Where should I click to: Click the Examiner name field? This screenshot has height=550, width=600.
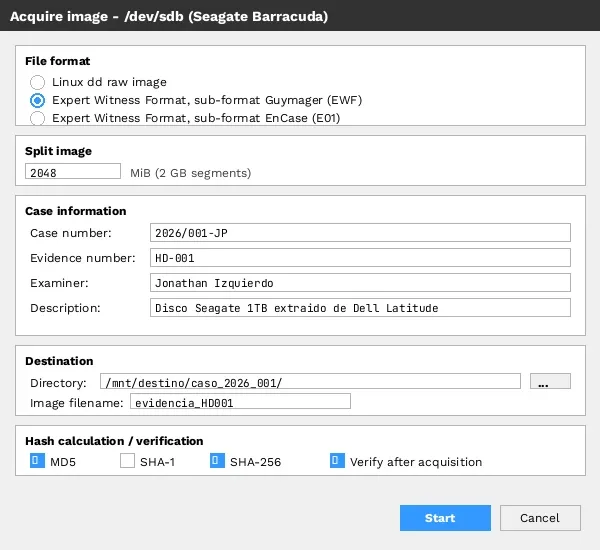click(x=360, y=283)
